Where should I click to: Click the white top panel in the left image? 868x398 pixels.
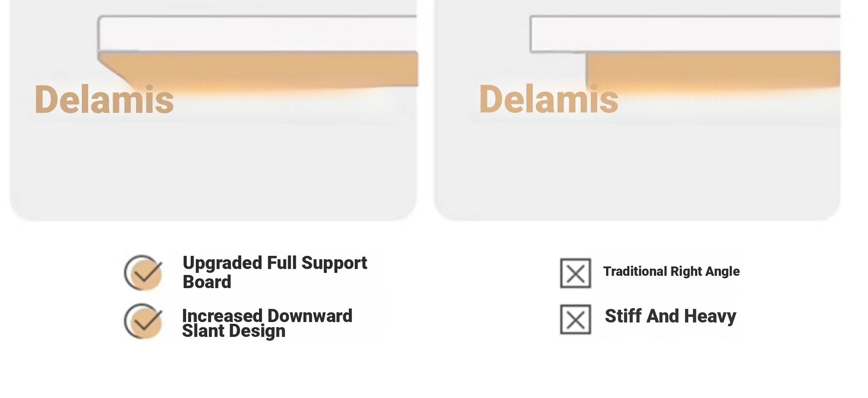pos(258,34)
